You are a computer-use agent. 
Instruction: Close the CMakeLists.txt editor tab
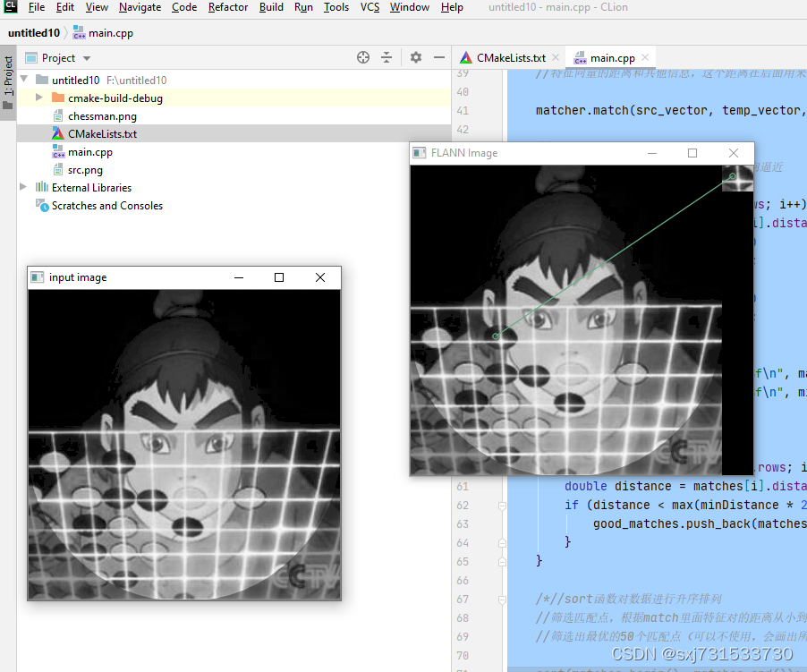pyautogui.click(x=556, y=57)
